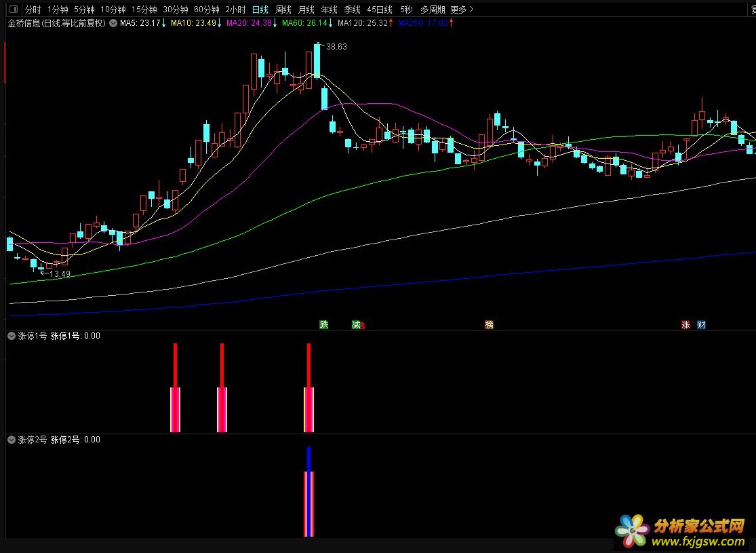
Task: Expand the 涨停1号 indicator dropdown arrow
Action: tap(12, 336)
